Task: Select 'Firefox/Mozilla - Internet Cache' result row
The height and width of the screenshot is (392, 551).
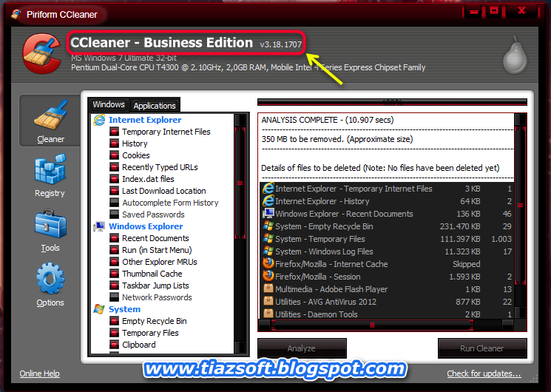Action: 387,264
